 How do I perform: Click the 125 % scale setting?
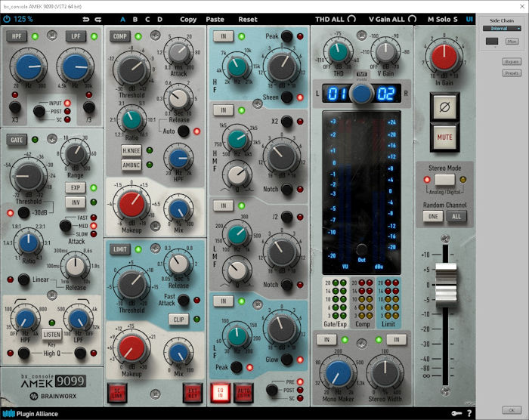click(x=23, y=19)
